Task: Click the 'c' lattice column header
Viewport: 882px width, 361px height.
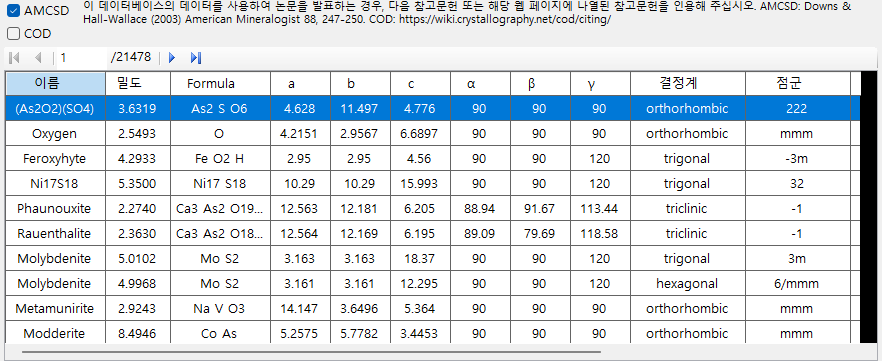Action: [421, 84]
